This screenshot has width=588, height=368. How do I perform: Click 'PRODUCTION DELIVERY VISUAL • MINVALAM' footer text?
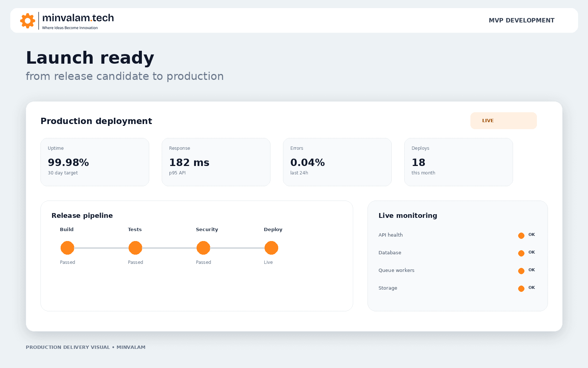point(86,347)
